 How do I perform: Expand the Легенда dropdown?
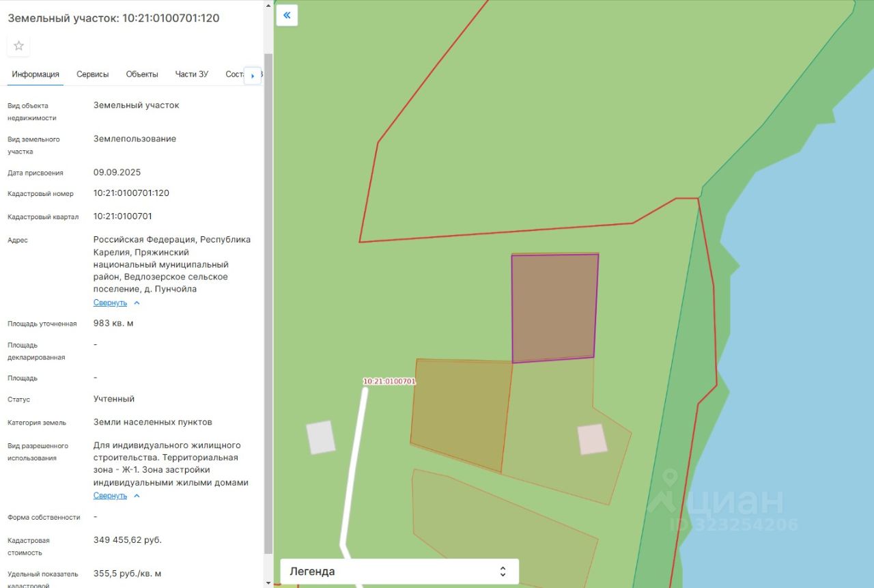coord(399,572)
